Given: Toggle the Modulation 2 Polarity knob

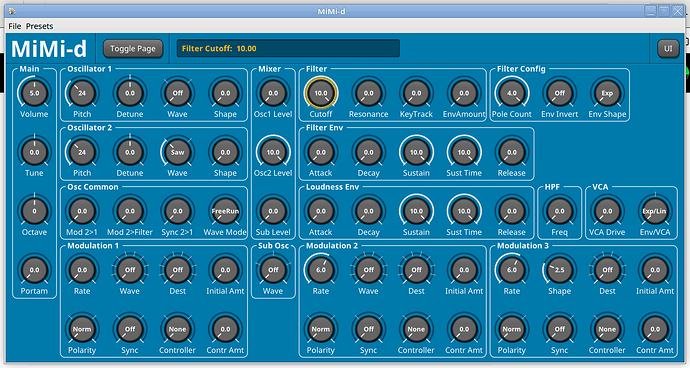Looking at the screenshot, I should pos(321,329).
